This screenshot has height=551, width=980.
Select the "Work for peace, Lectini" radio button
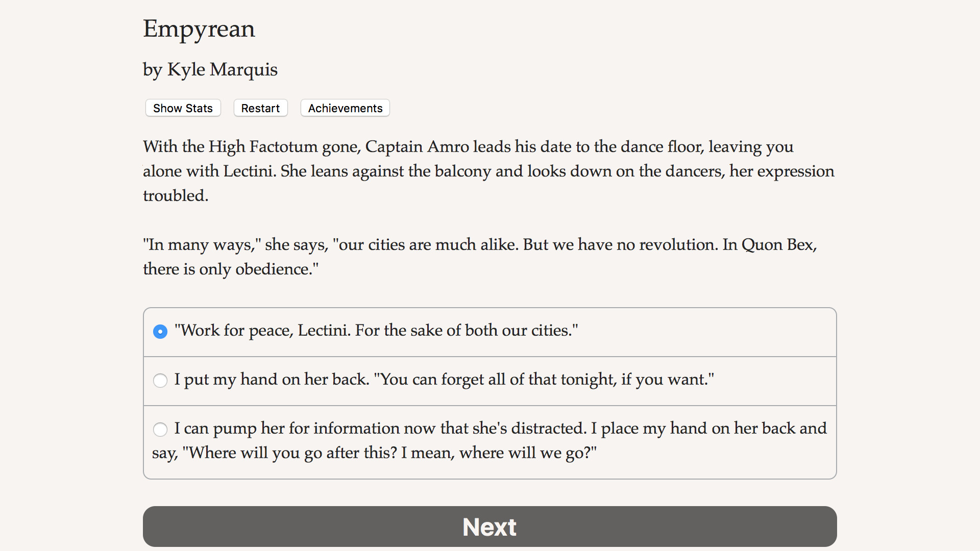tap(160, 332)
